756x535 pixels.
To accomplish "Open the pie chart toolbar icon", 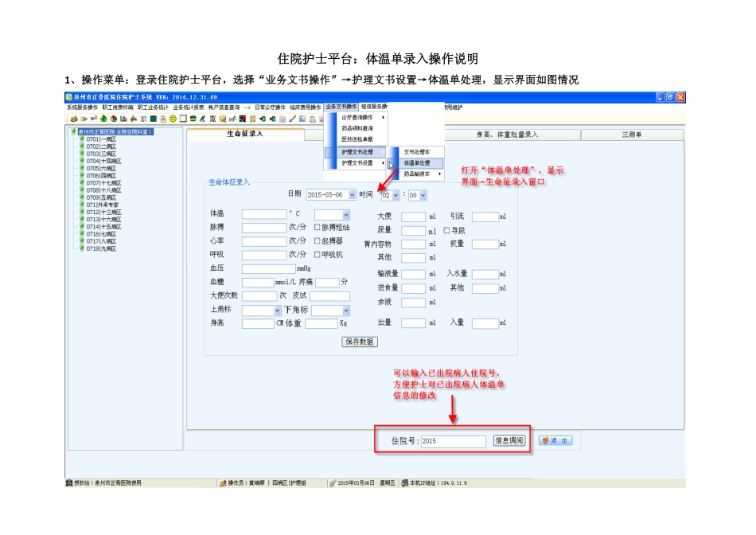I will tap(114, 119).
